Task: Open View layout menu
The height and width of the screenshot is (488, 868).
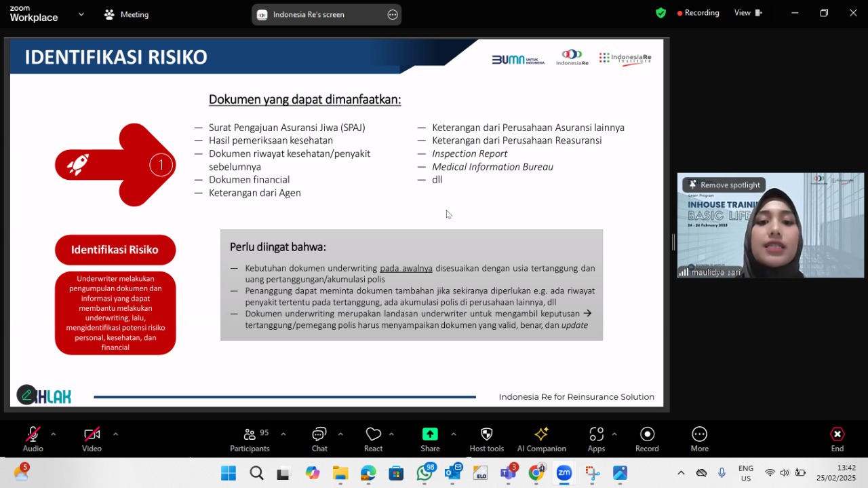Action: (749, 13)
